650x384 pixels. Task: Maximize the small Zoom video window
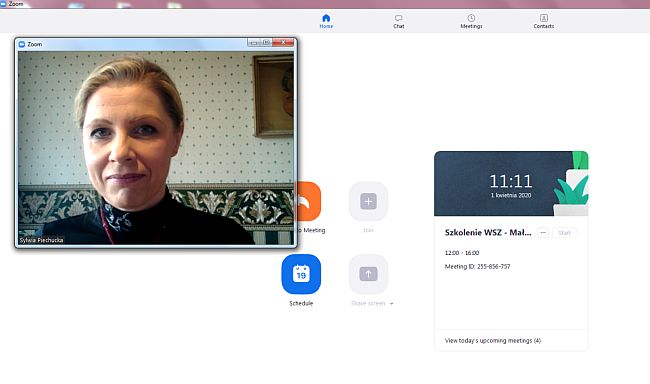click(266, 42)
